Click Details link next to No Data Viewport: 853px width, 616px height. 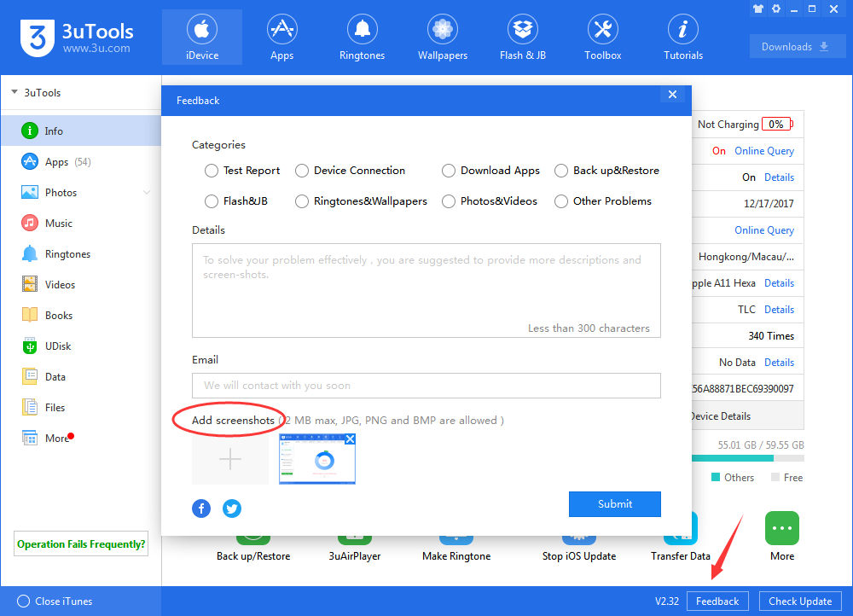click(x=779, y=363)
